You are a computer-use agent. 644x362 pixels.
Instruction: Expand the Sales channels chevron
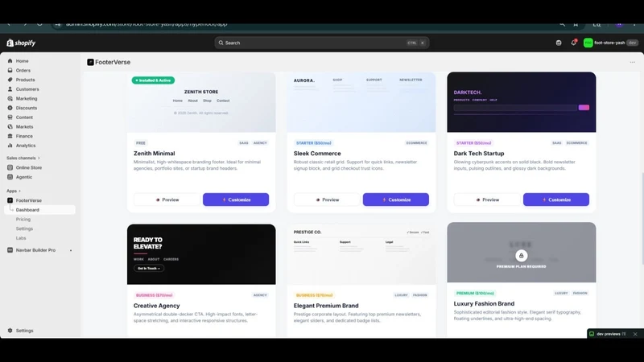point(39,158)
